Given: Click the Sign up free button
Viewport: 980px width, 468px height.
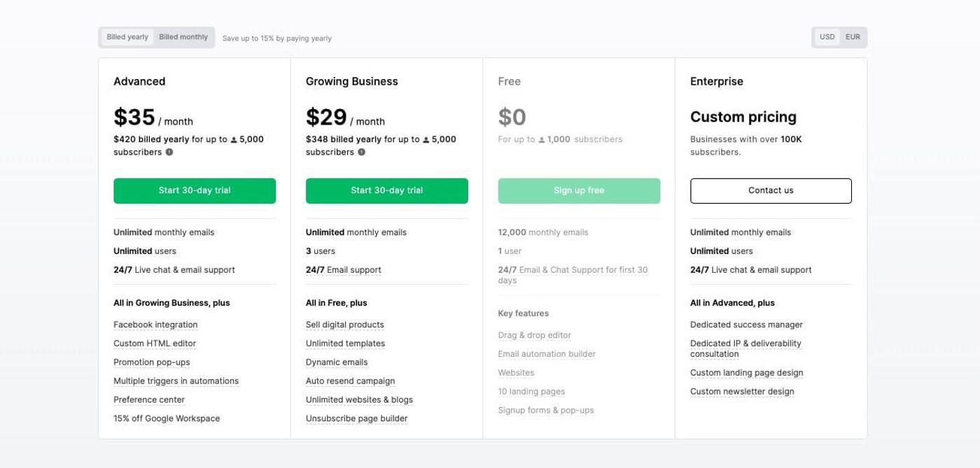Looking at the screenshot, I should click(579, 190).
